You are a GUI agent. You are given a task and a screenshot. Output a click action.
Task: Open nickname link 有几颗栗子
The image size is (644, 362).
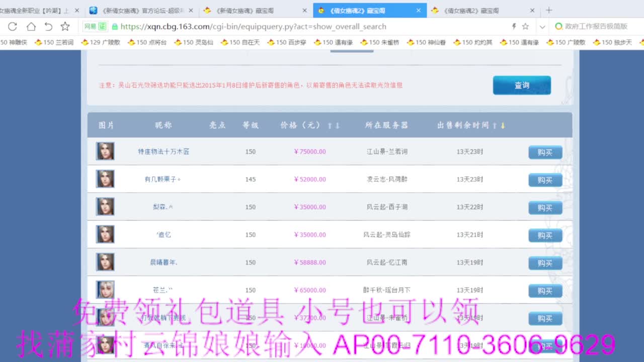[163, 179]
